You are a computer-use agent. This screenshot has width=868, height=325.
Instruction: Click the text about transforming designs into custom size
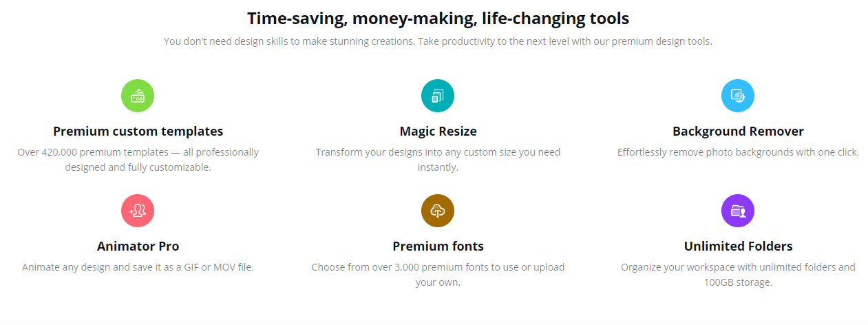click(438, 160)
